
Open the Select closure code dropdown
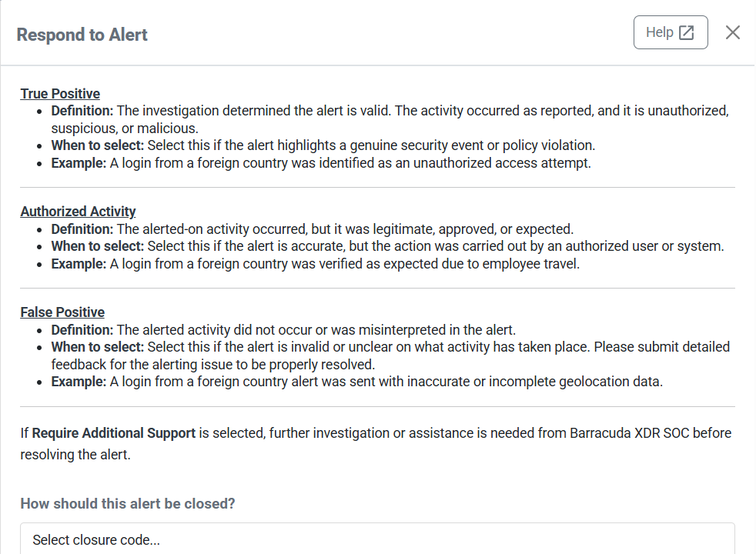click(x=377, y=539)
